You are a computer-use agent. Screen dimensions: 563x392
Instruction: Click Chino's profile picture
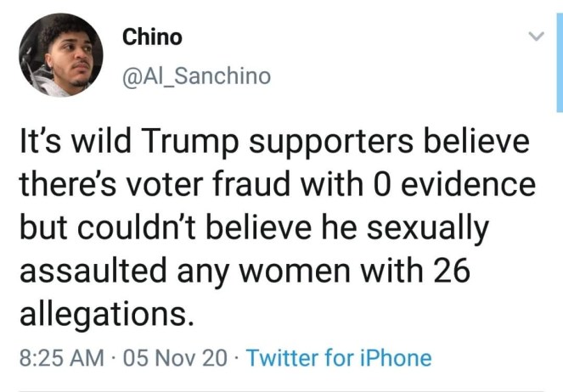pyautogui.click(x=59, y=54)
